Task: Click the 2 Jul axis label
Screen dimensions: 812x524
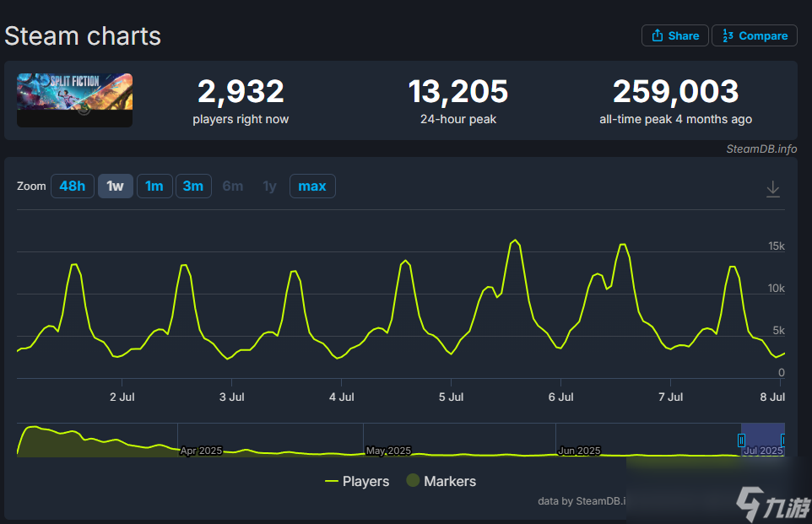Action: [122, 397]
